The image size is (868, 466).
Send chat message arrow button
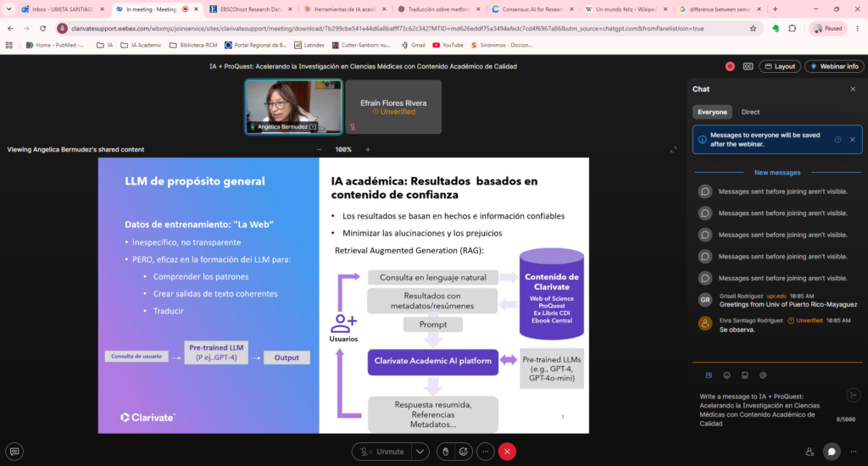tap(853, 395)
